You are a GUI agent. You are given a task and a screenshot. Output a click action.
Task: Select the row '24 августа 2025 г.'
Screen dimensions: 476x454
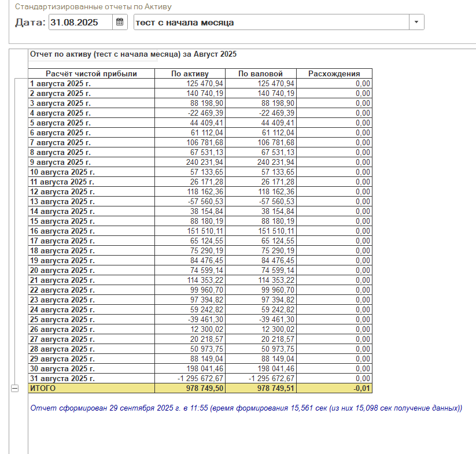click(200, 309)
